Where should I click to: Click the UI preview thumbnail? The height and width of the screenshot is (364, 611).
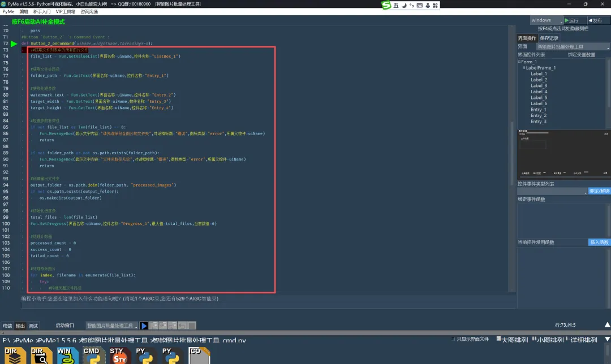pos(564,153)
